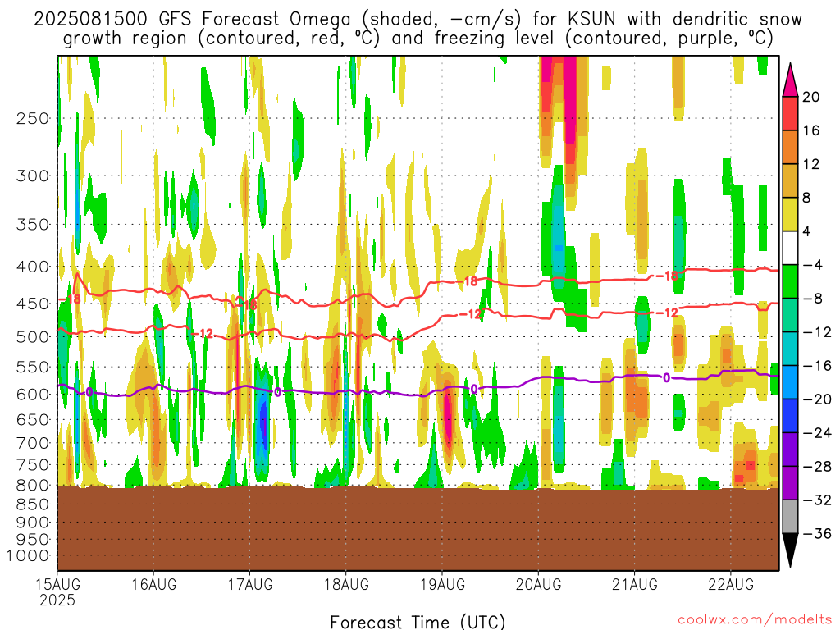Click the black downward arrow below colorbar
Image resolution: width=840 pixels, height=630 pixels.
(790, 550)
